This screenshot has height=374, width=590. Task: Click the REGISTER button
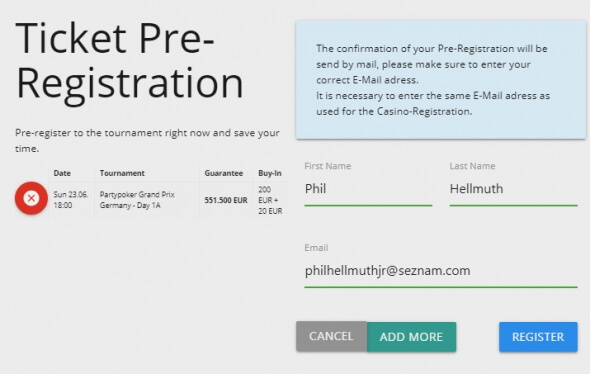[538, 337]
